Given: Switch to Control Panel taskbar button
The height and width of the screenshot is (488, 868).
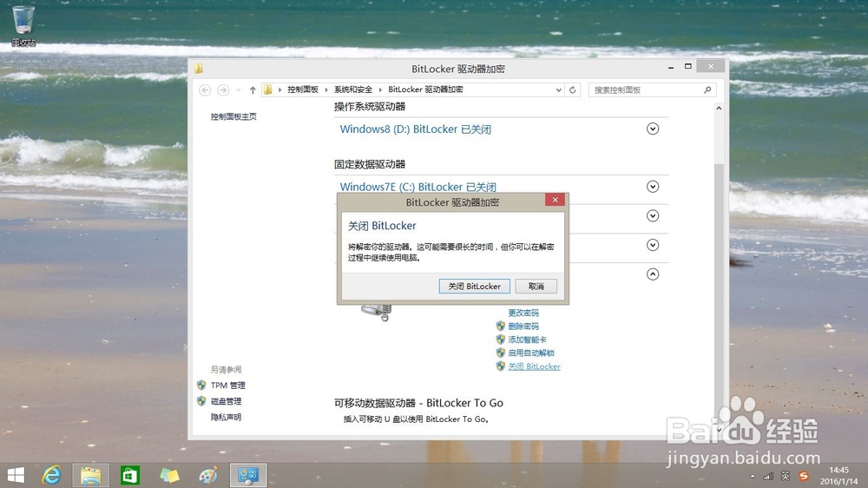Looking at the screenshot, I should coord(248,475).
